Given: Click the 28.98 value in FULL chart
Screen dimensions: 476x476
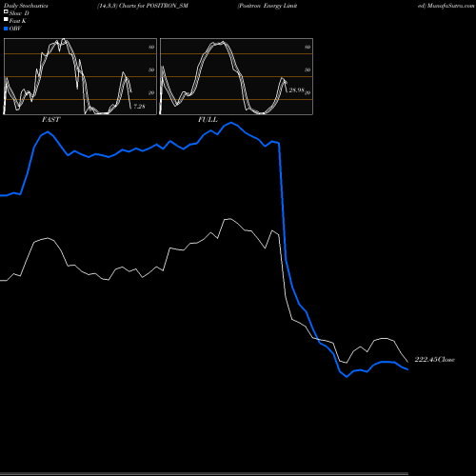Looking at the screenshot, I should click(297, 90).
